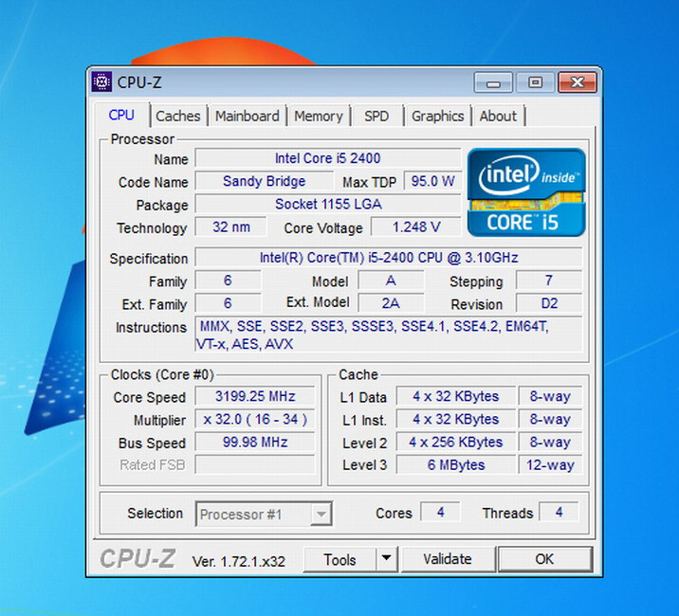The height and width of the screenshot is (616, 679).
Task: Click the Threads count field
Action: 559,512
